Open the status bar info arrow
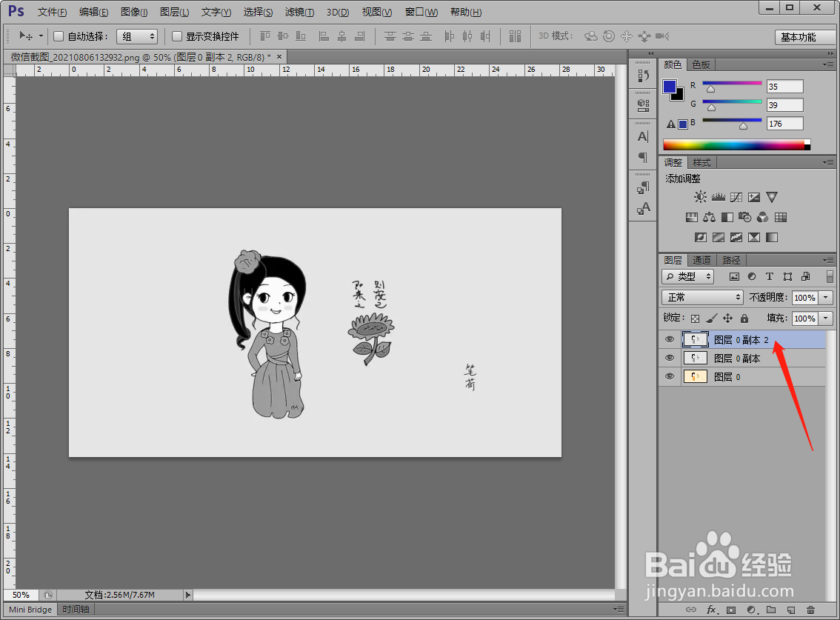This screenshot has height=620, width=840. 187,595
